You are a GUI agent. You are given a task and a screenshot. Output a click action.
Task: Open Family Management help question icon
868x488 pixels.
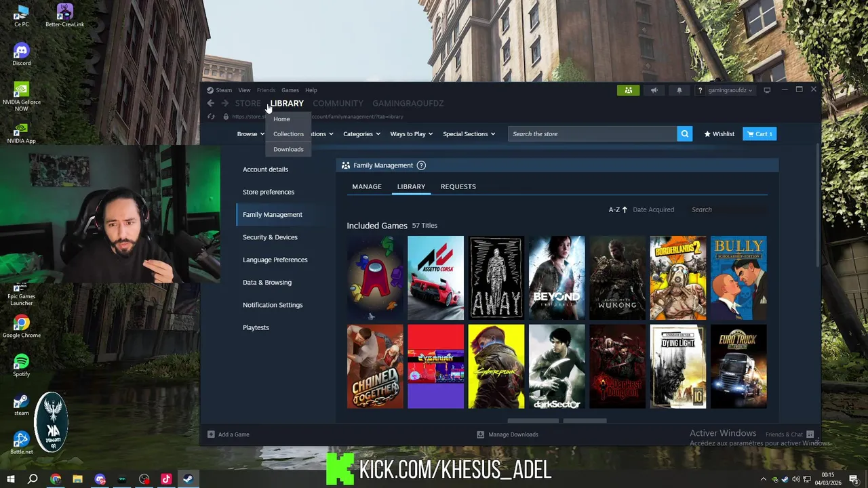click(x=421, y=165)
